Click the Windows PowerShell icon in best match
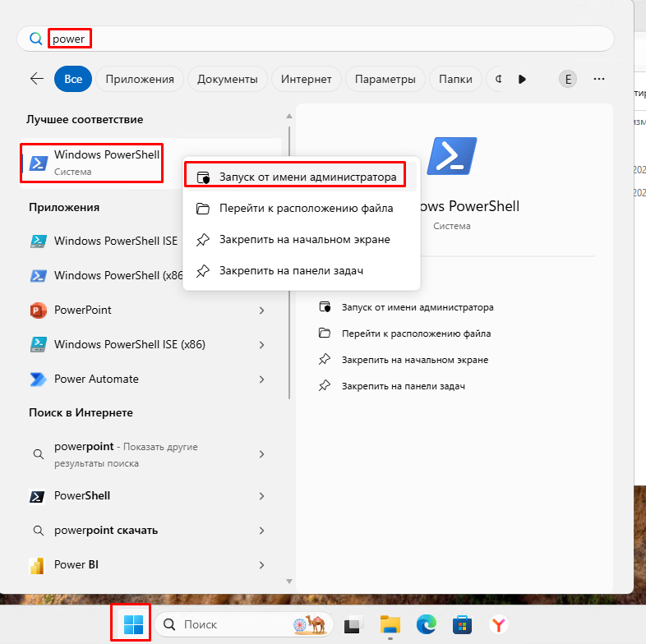The width and height of the screenshot is (646, 644). (39, 163)
